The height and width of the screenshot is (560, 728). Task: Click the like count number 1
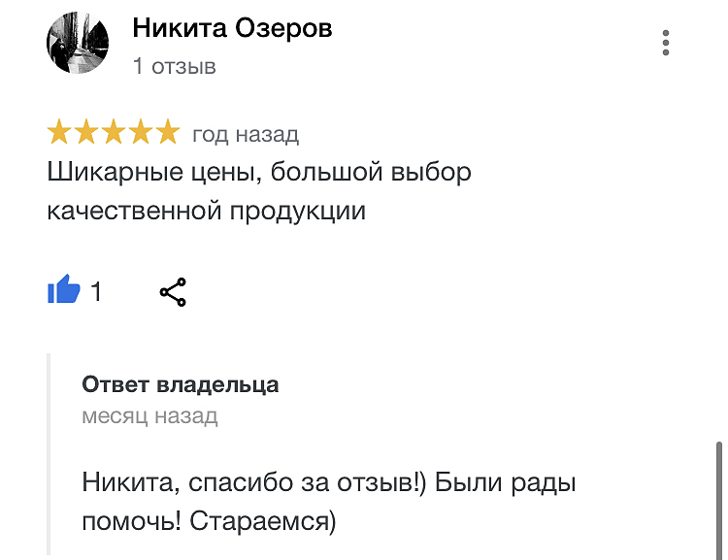(x=96, y=291)
